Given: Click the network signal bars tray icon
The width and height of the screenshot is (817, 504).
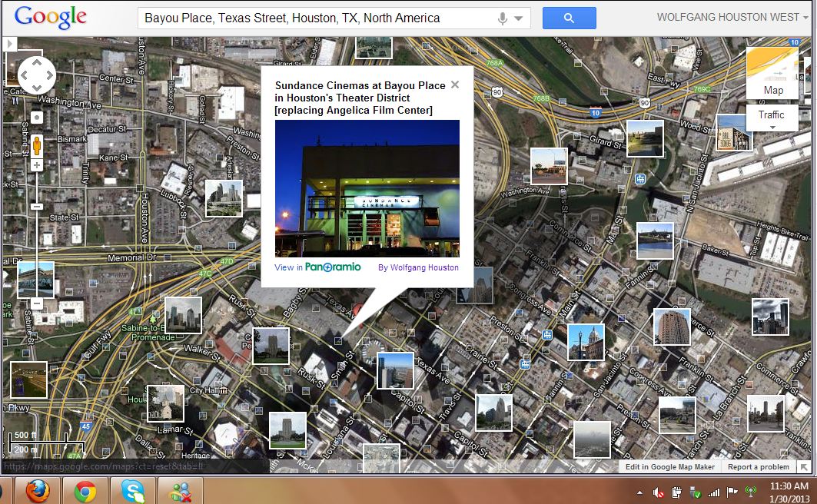Looking at the screenshot, I should click(714, 492).
